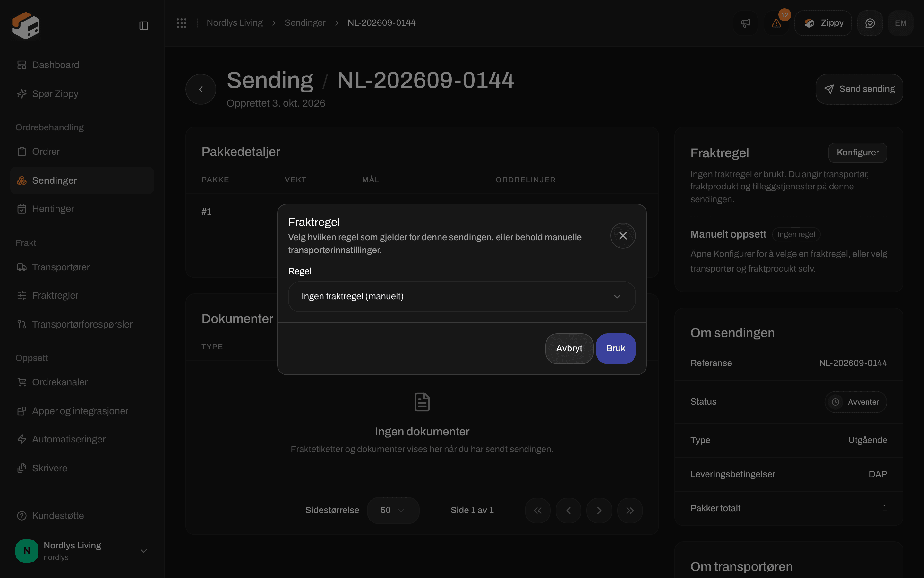Open the apps grid icon
Image resolution: width=924 pixels, height=578 pixels.
point(182,23)
